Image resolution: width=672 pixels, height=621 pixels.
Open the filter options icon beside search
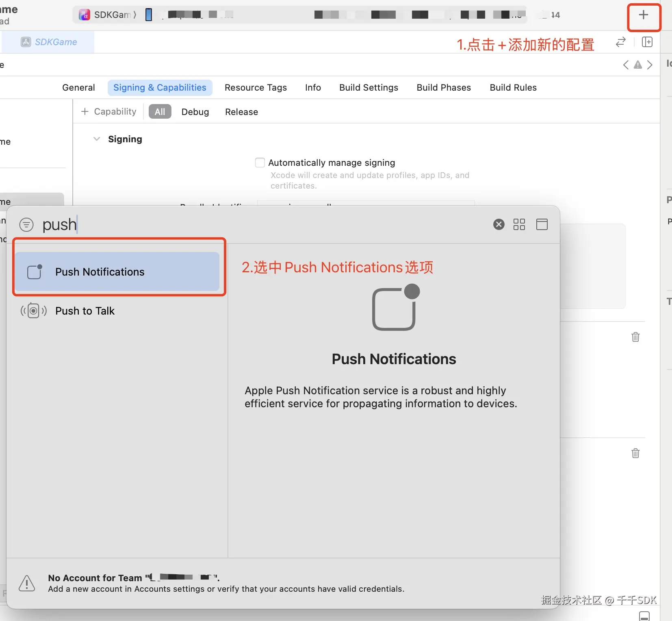(26, 224)
